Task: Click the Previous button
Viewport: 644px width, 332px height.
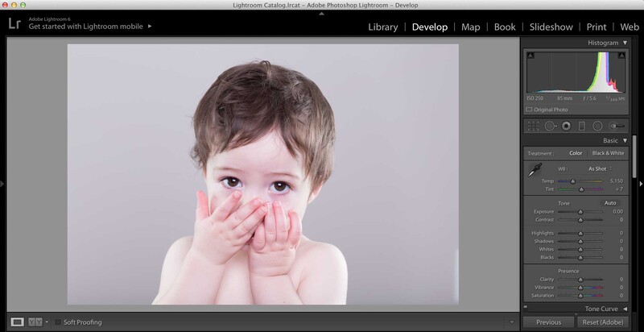Action: [548, 322]
